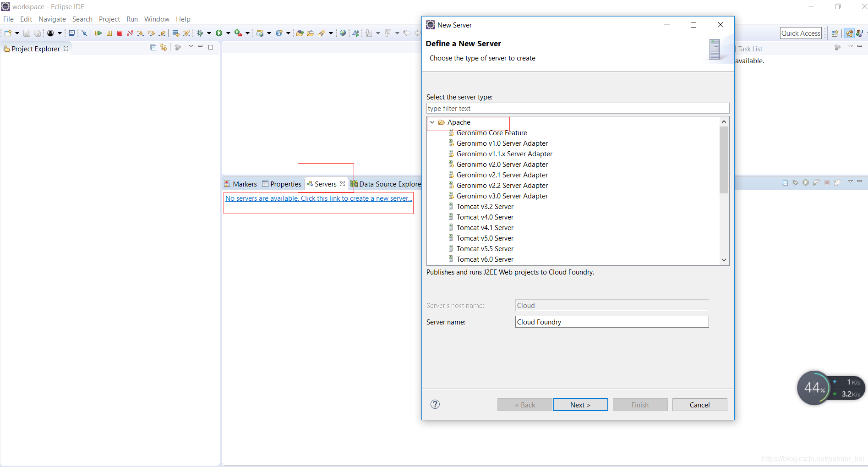Click the Resume green play-bar icon

tap(98, 33)
